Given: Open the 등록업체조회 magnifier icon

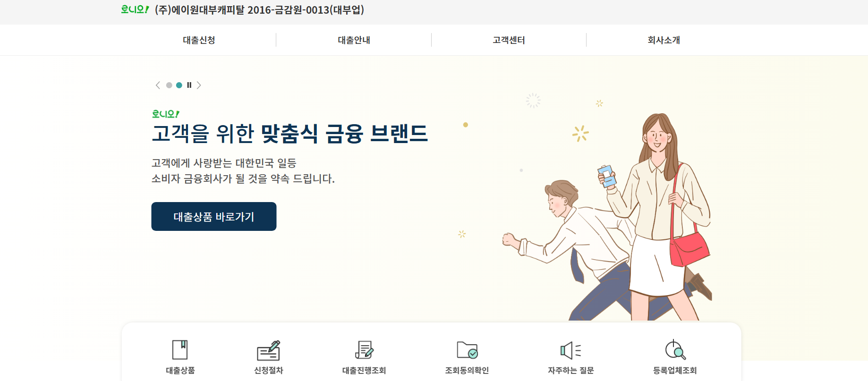Looking at the screenshot, I should pos(675,350).
